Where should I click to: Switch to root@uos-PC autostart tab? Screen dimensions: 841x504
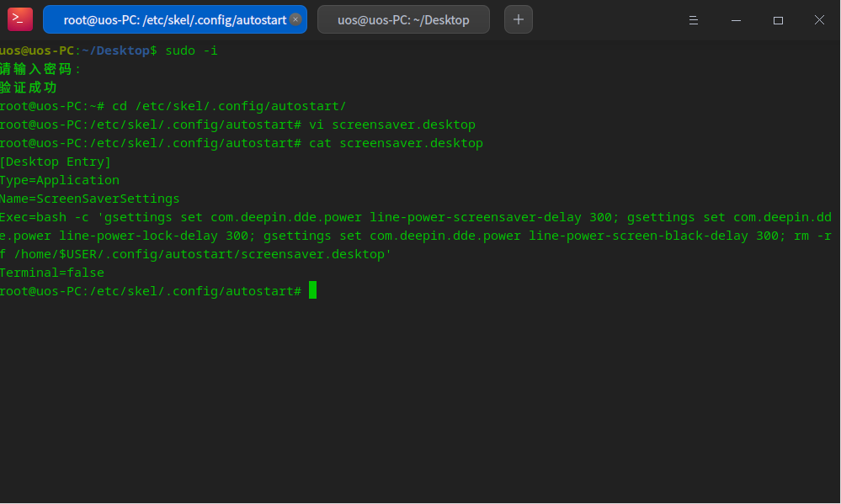pos(175,20)
